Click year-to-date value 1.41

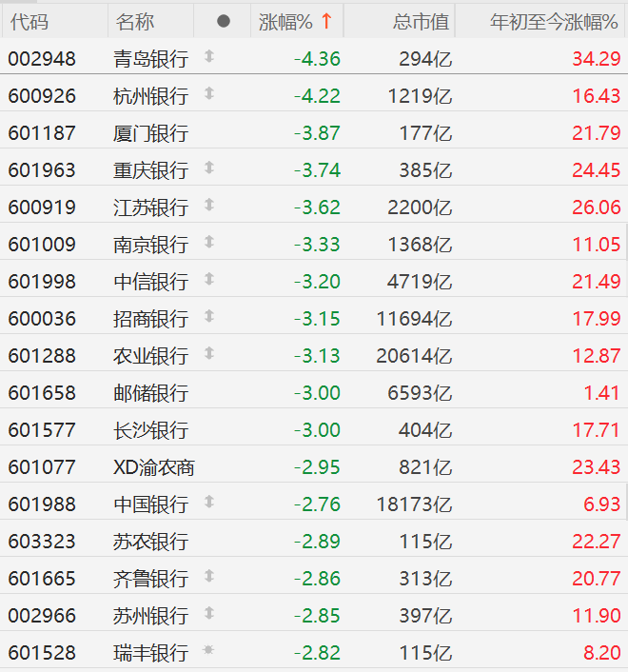coord(602,393)
